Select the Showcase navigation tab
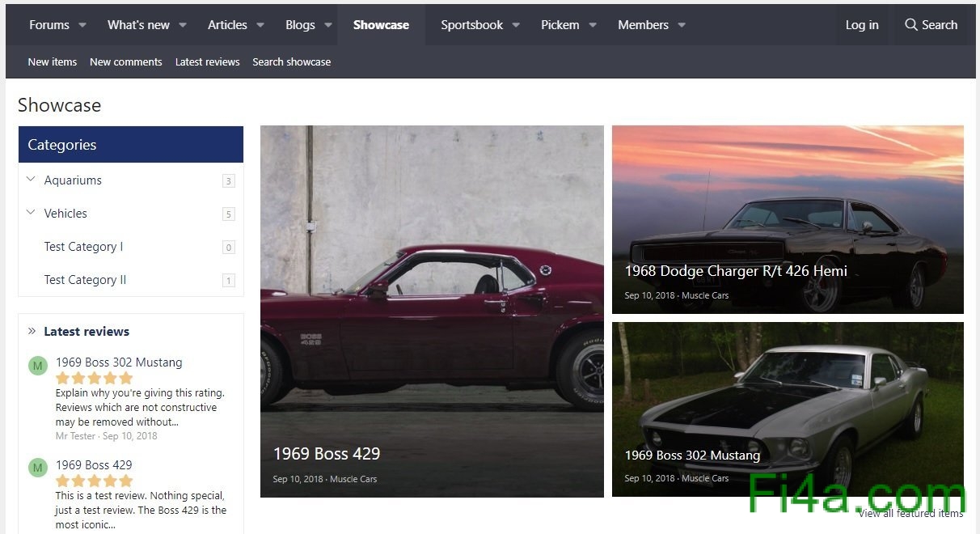 coord(381,25)
